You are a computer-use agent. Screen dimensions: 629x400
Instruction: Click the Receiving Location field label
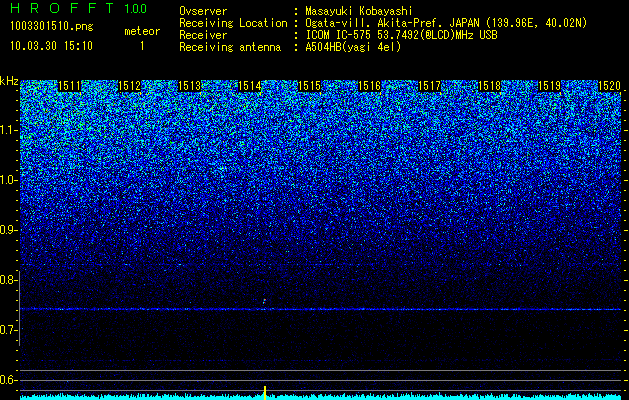pyautogui.click(x=233, y=23)
